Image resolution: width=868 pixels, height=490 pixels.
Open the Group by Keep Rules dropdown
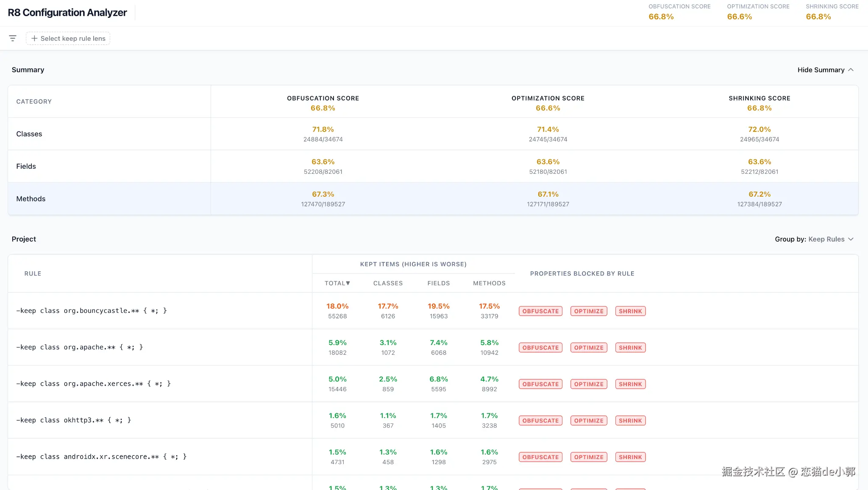coord(814,239)
